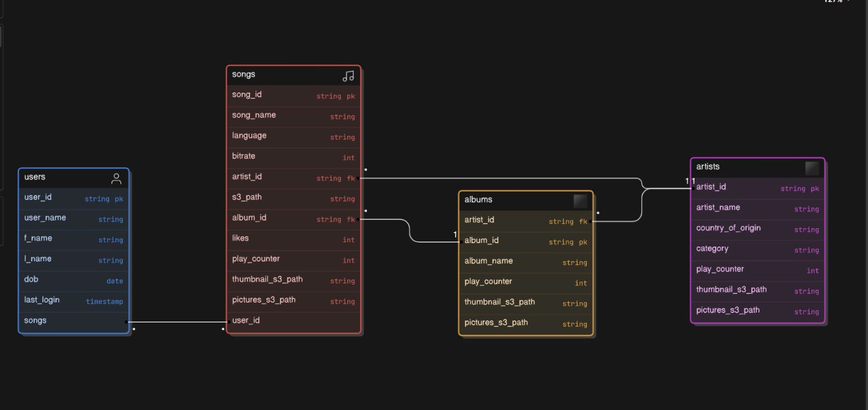Click the timestamp type of last_login
Screen dimensions: 868x410
pyautogui.click(x=104, y=302)
